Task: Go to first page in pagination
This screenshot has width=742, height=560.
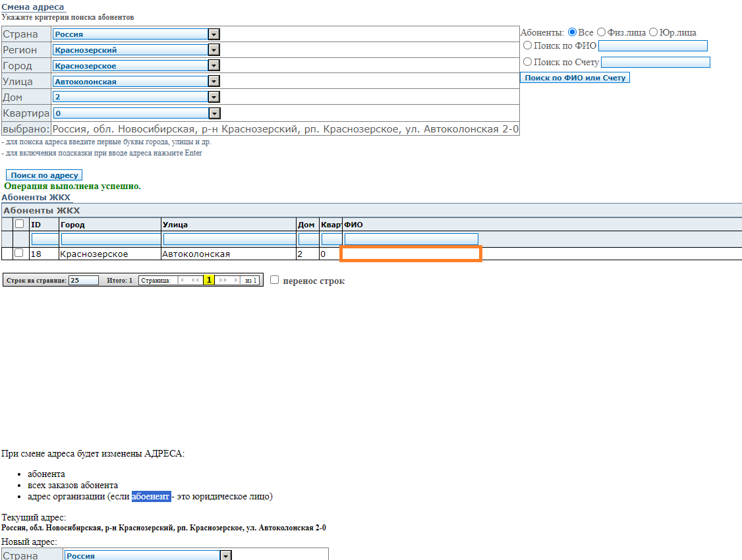Action: [183, 280]
